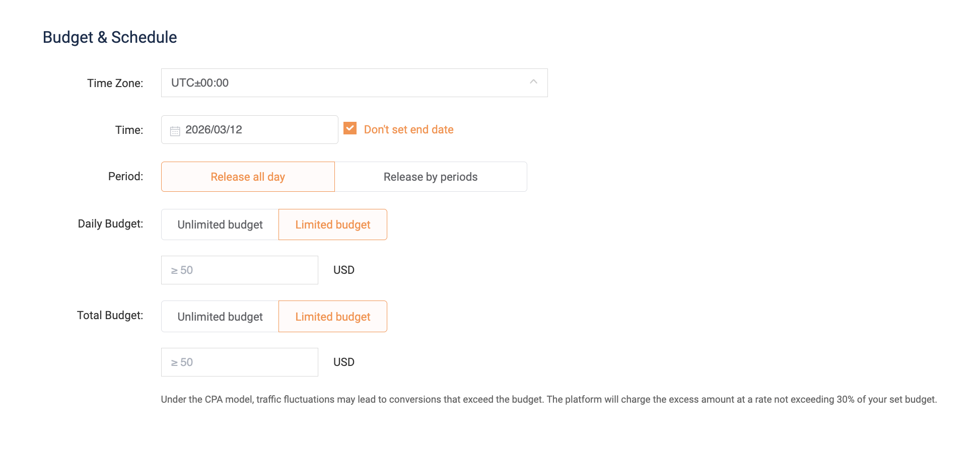Select "Limited budget" for Total Budget
Screen dimensions: 980x450
tap(332, 317)
